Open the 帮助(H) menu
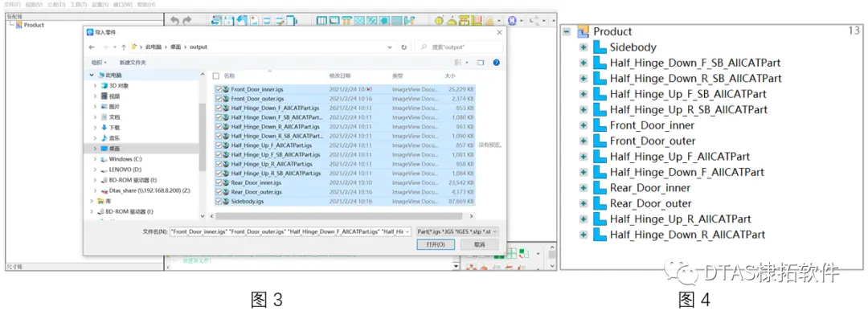 click(x=146, y=5)
